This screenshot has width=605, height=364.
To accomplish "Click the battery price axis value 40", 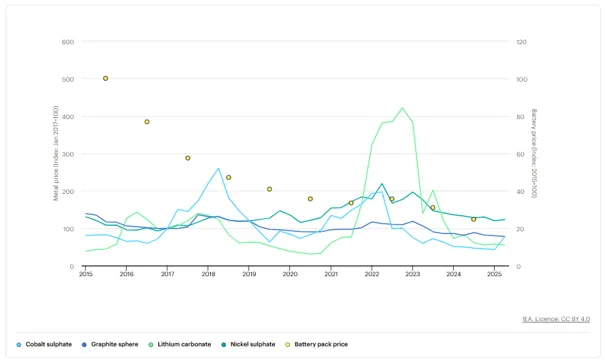I will point(521,191).
